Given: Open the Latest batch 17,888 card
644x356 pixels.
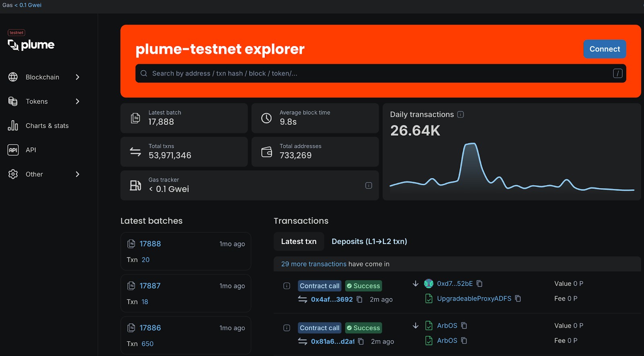Looking at the screenshot, I should click(x=184, y=118).
